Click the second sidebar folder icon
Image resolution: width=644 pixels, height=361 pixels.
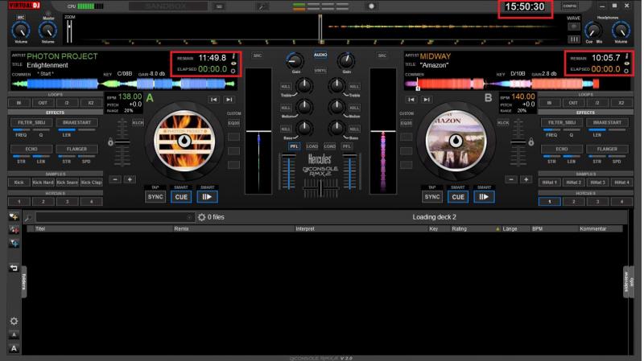click(14, 230)
